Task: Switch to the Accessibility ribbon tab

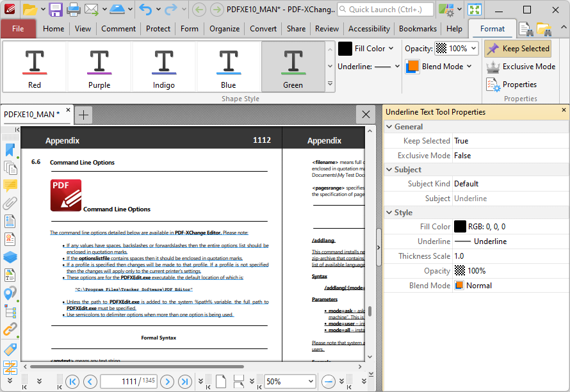Action: tap(369, 29)
